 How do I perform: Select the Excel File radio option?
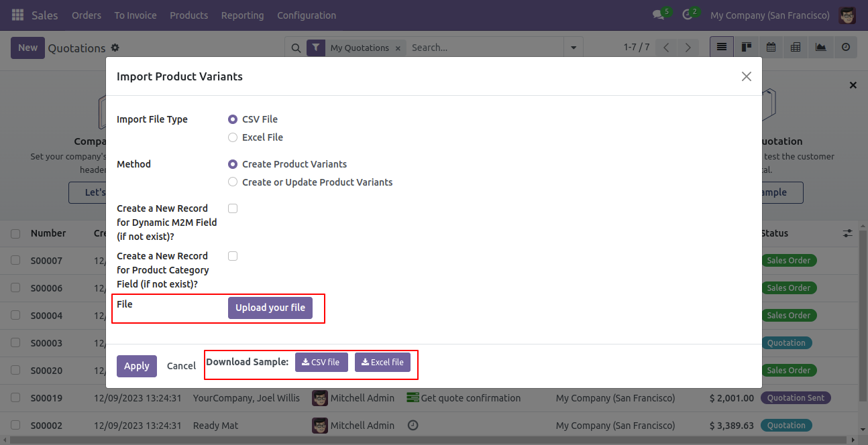pos(233,137)
